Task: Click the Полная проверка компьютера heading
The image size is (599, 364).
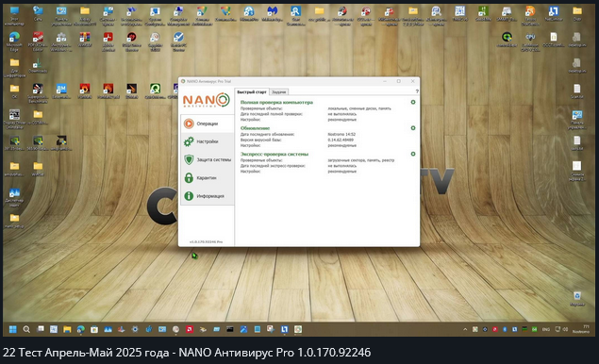Action: pos(276,103)
